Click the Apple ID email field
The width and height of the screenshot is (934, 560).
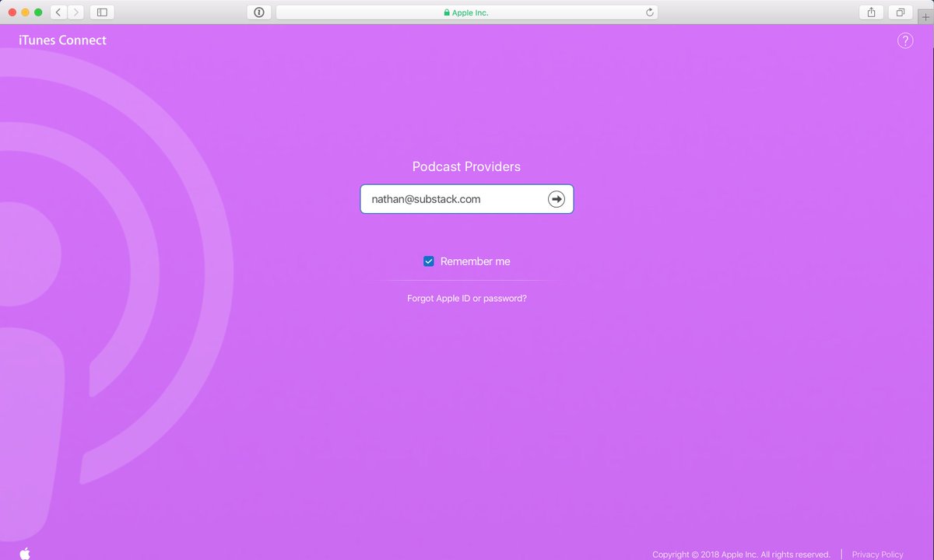(467, 199)
